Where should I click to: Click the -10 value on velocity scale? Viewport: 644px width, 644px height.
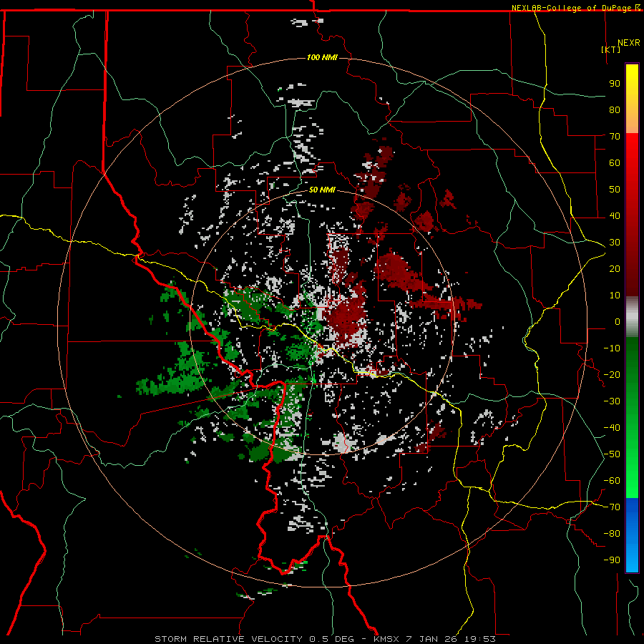pos(612,348)
